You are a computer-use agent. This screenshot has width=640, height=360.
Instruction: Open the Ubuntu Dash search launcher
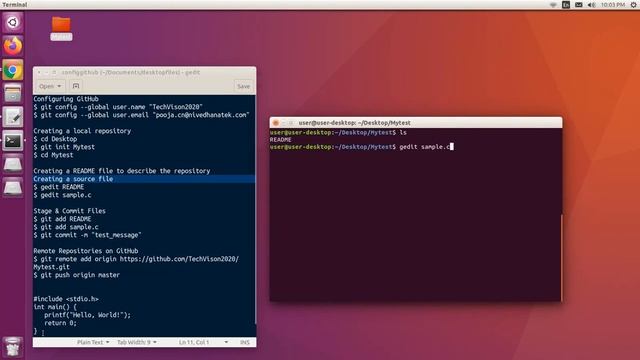13,22
